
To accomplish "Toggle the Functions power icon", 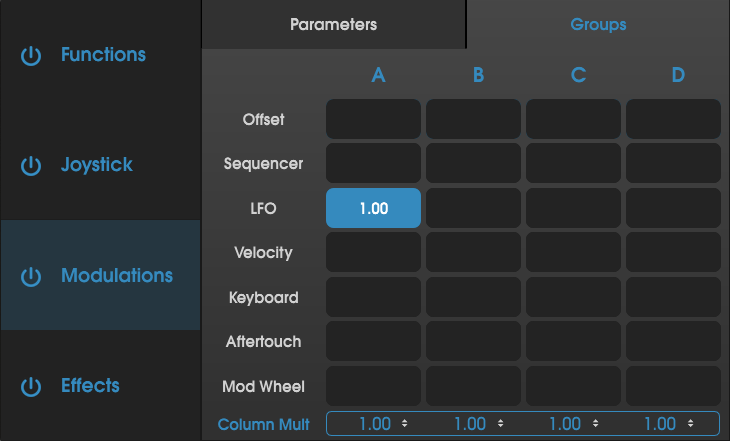I will [x=31, y=56].
